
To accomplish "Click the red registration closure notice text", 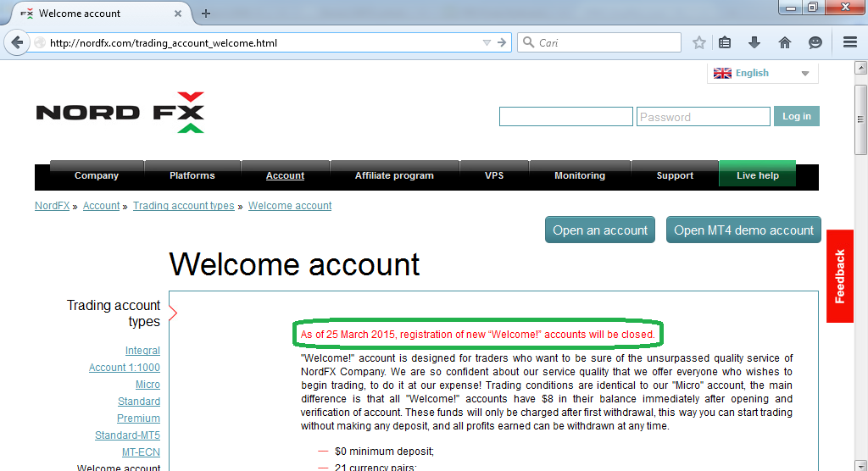I will point(477,335).
